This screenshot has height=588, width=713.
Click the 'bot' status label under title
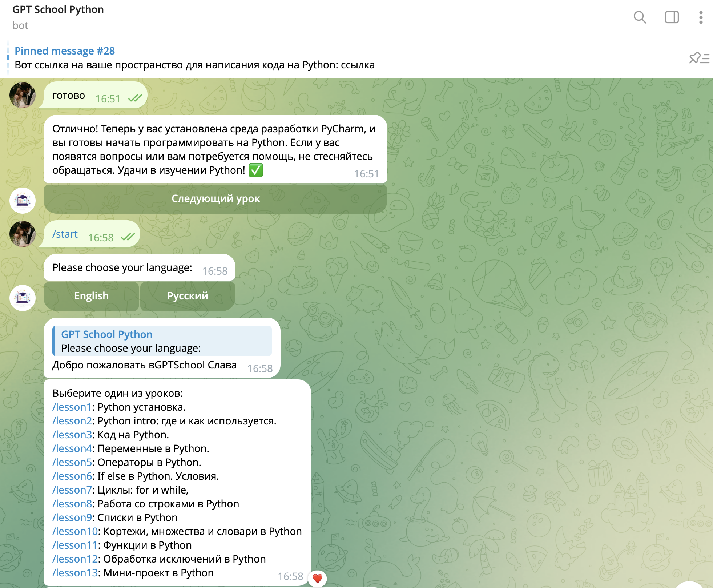(x=20, y=25)
